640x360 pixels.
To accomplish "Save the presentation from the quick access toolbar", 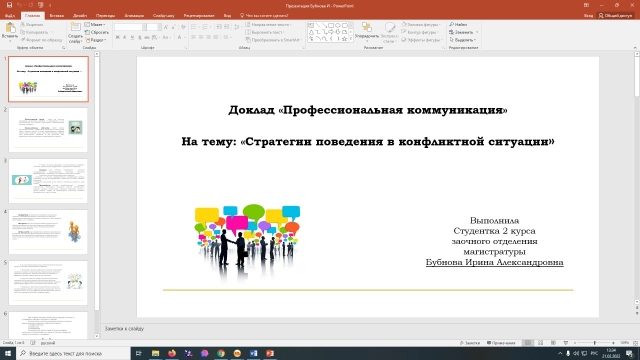I will 9,5.
